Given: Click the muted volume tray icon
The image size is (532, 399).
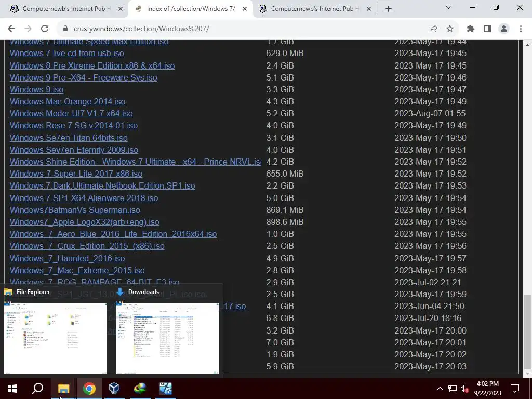Looking at the screenshot, I should [x=464, y=389].
